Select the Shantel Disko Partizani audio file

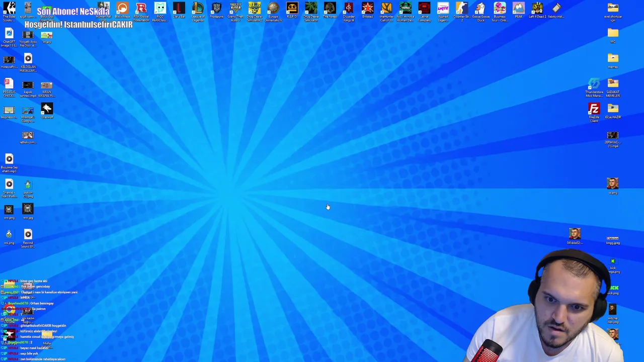9,188
